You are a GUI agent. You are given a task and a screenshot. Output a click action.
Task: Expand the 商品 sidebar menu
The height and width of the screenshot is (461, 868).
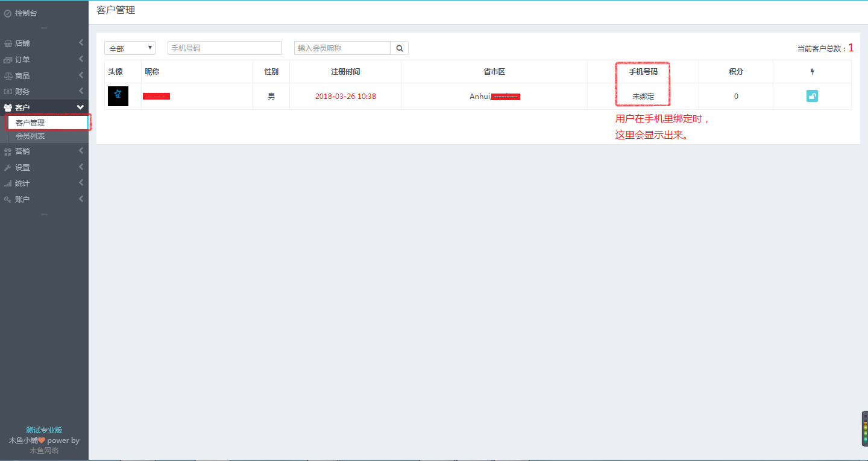click(x=22, y=76)
